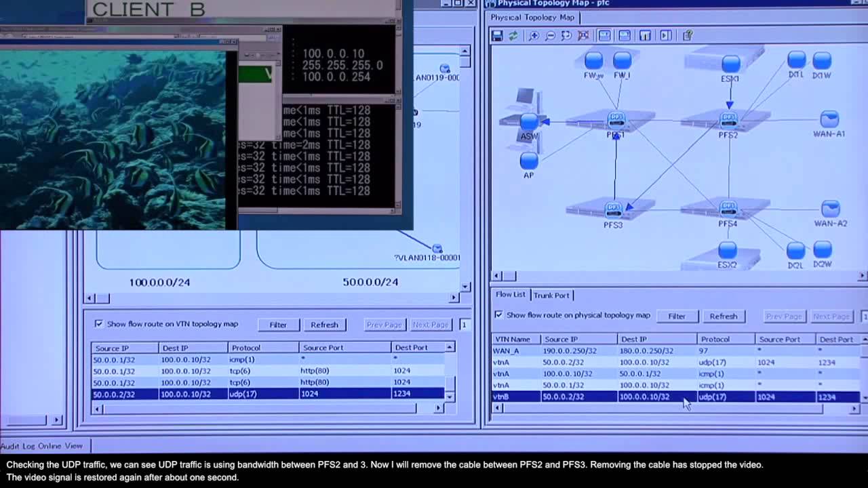868x488 pixels.
Task: Click the fit-to-window toolbar icon
Action: (x=583, y=35)
